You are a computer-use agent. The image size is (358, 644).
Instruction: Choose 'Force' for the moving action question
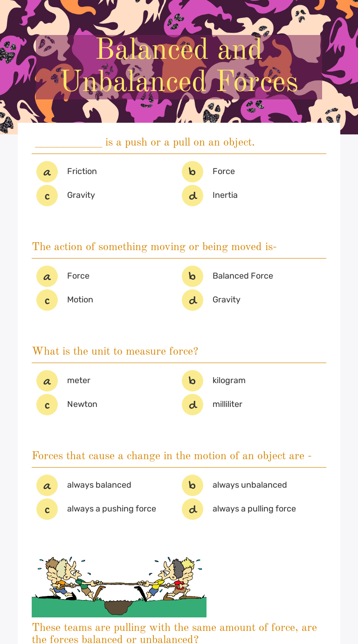click(47, 276)
